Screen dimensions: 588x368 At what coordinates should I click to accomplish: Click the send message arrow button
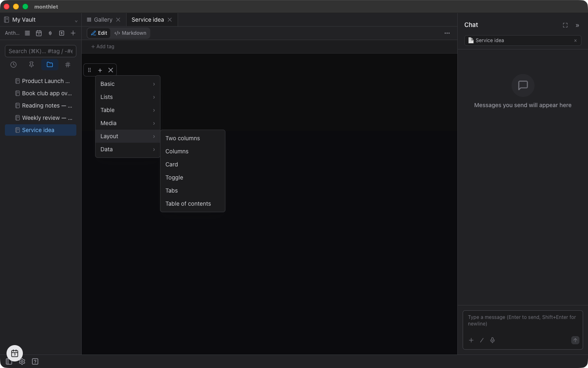click(x=575, y=340)
